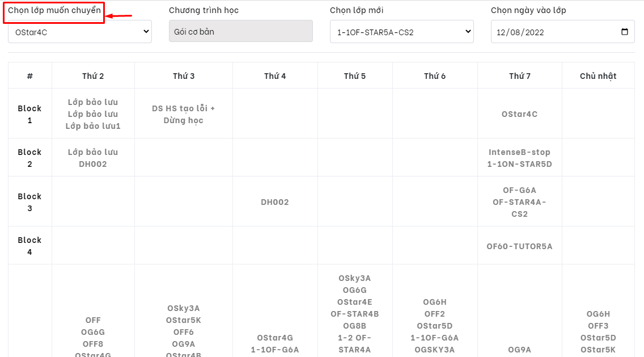Select the "OFF8" class in Thứ 2
The height and width of the screenshot is (357, 644).
pos(93,344)
